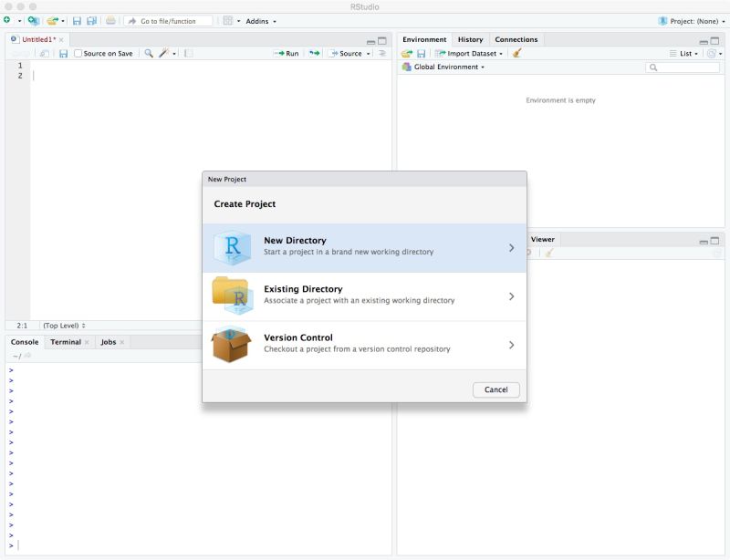The width and height of the screenshot is (730, 560).
Task: Select the Untitled1 editor tab
Action: point(37,39)
